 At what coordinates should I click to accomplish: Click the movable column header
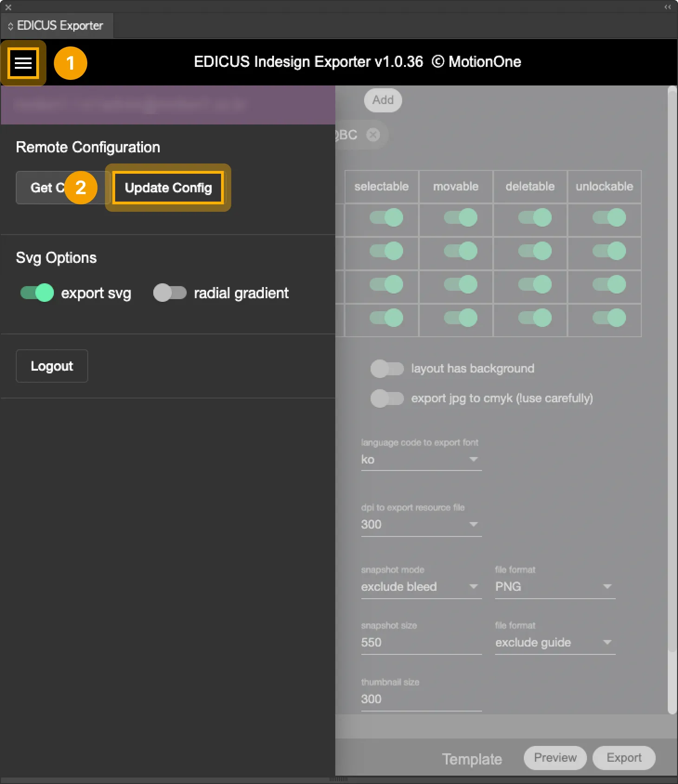pyautogui.click(x=456, y=186)
